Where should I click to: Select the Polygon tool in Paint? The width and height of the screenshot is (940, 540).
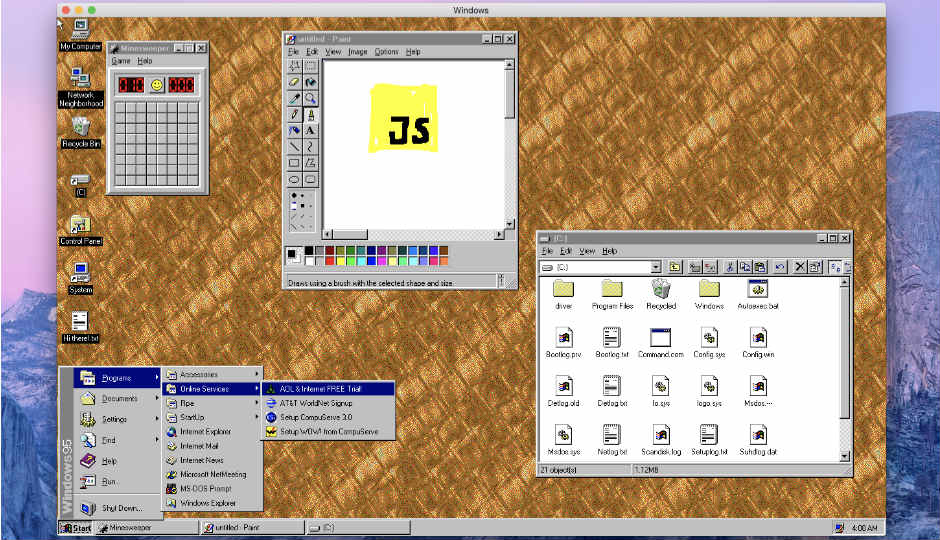pos(310,163)
